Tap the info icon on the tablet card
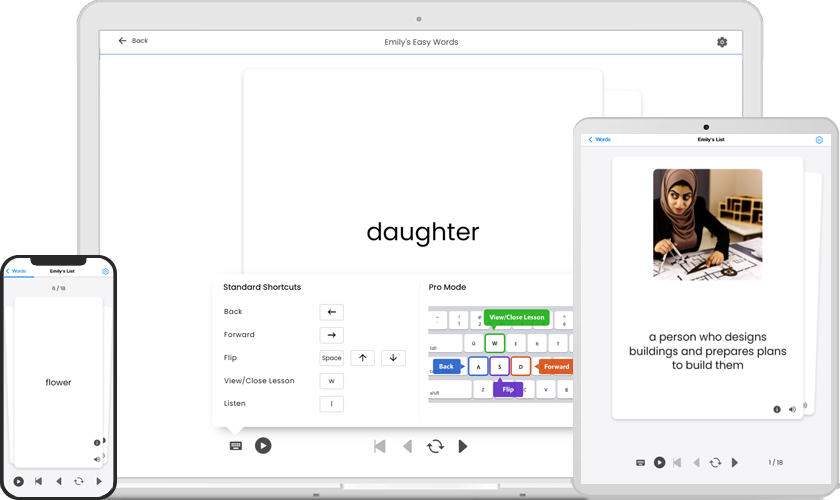This screenshot has height=500, width=840. (777, 409)
